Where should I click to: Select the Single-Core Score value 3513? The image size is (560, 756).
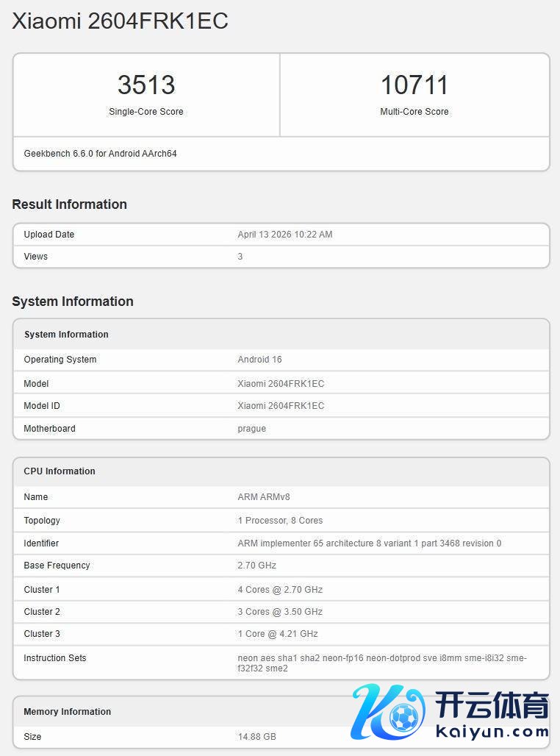coord(146,85)
